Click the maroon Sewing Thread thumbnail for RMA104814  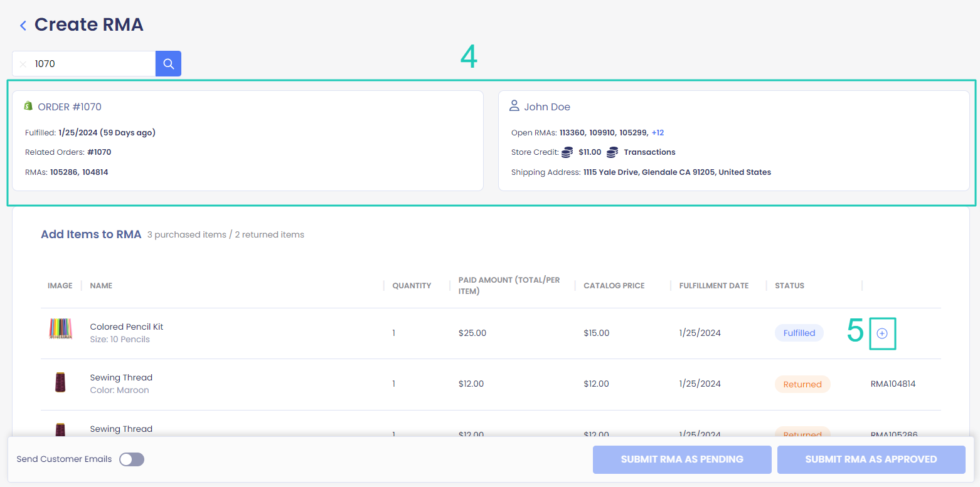coord(61,382)
